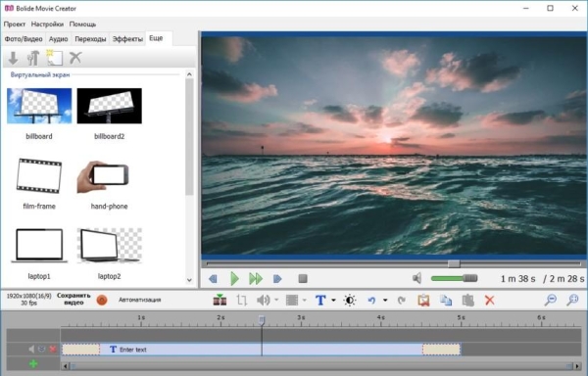Select the Enter text clip on timeline
This screenshot has width=588, height=376.
[262, 350]
